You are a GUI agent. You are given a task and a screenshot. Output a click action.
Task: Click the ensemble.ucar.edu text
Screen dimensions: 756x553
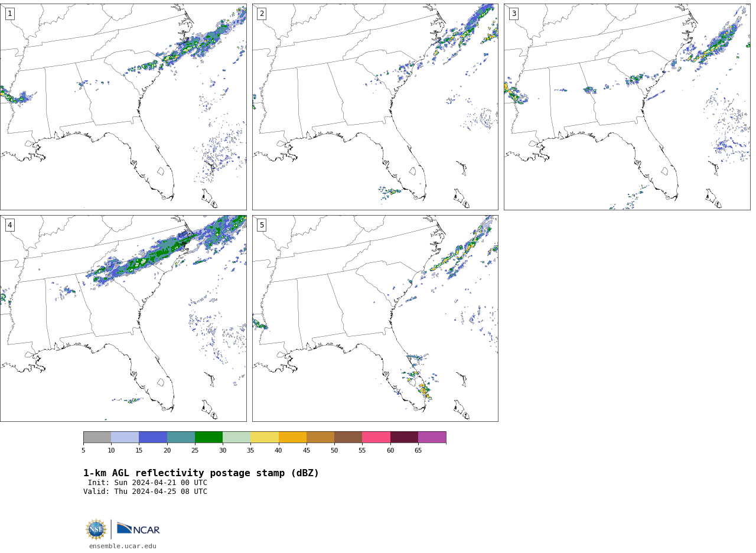pyautogui.click(x=123, y=546)
